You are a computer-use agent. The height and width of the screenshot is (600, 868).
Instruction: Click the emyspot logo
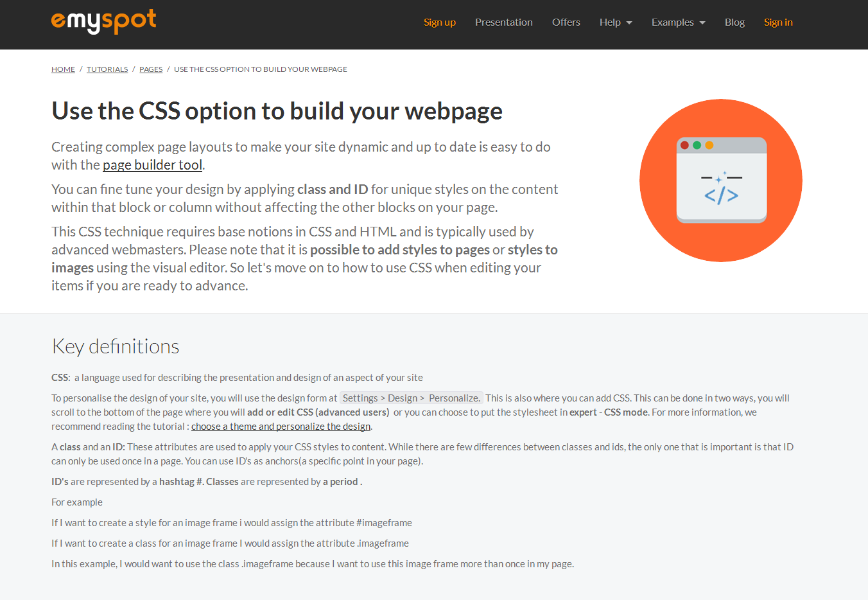pos(103,21)
